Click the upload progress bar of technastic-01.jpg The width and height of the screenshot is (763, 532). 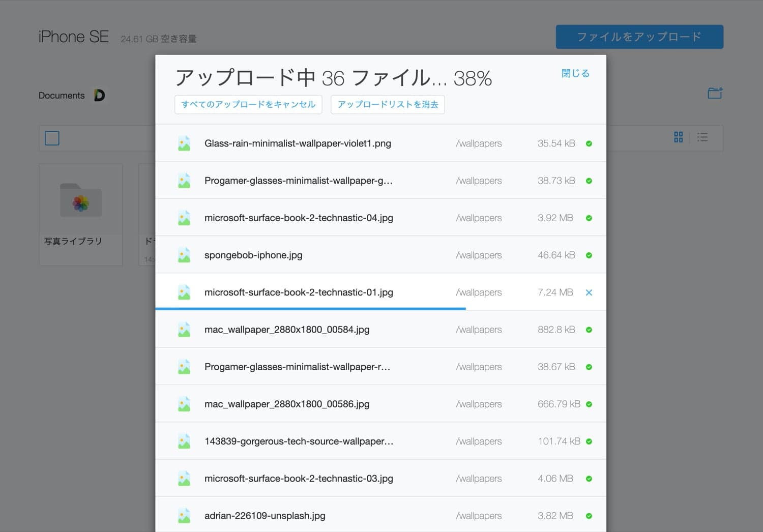310,309
